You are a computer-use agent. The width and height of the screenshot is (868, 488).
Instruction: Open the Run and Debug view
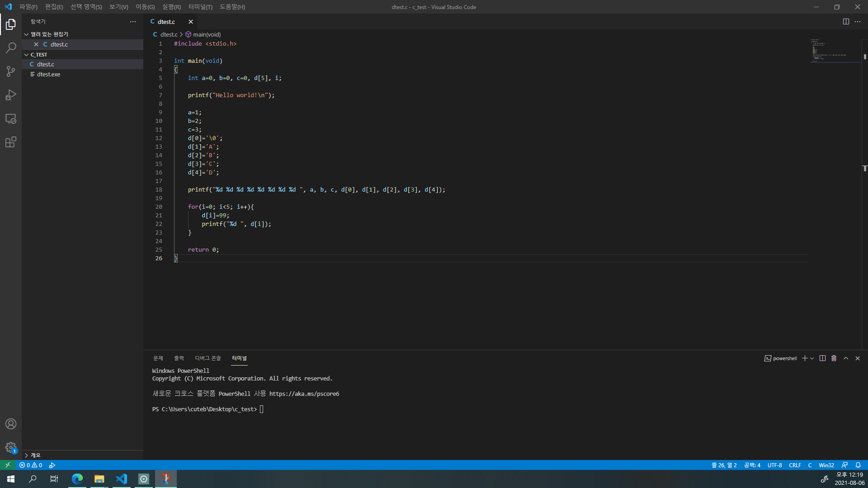pos(11,95)
